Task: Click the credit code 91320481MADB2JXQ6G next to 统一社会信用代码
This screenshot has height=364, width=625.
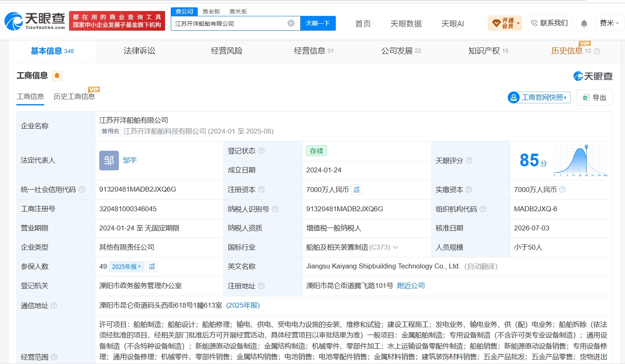Action: tap(138, 190)
